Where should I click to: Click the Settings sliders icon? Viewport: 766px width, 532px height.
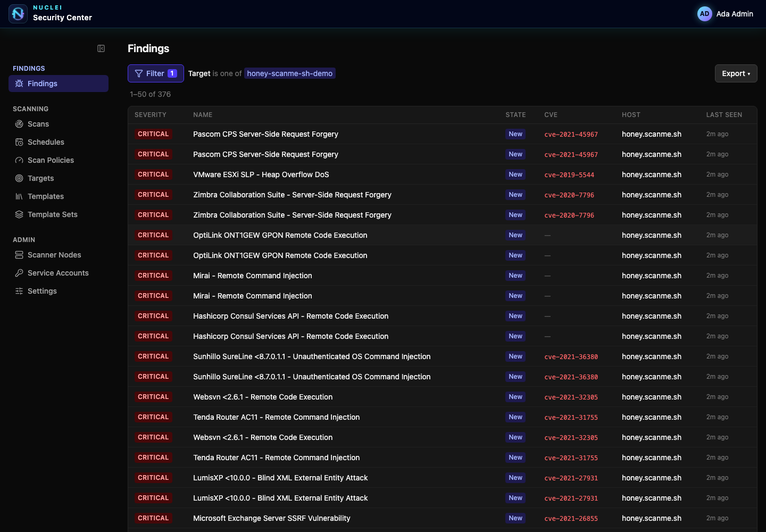coord(19,291)
